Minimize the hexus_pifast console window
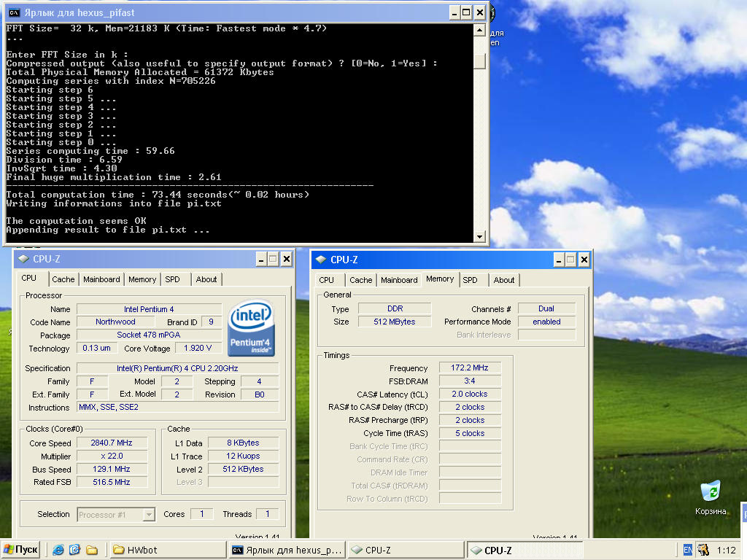 pos(454,13)
